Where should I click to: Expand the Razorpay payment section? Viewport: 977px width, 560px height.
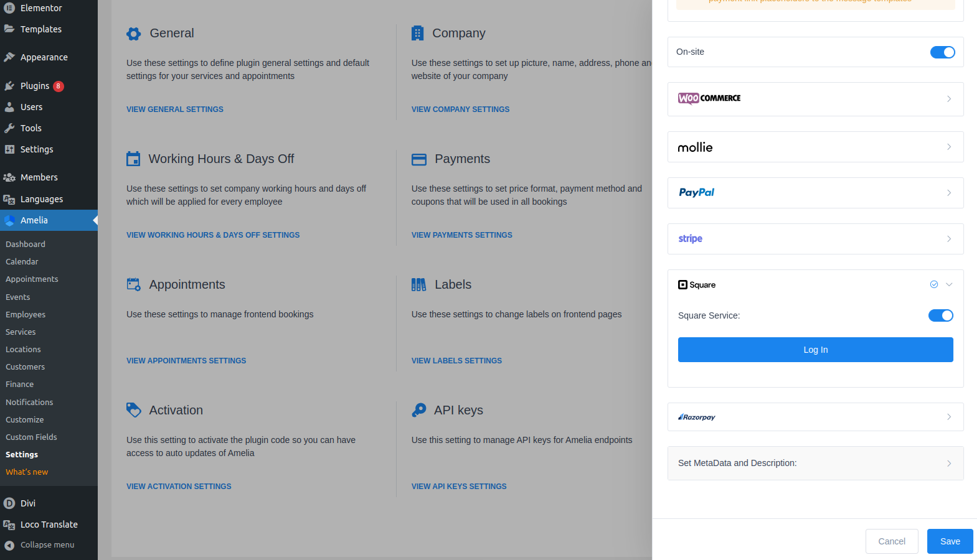click(816, 417)
